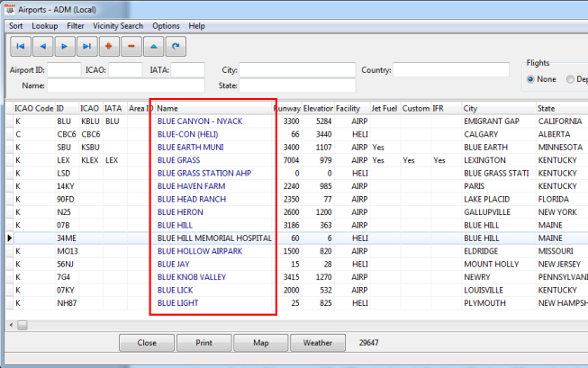The height and width of the screenshot is (368, 588).
Task: Click the State column header
Action: point(562,108)
